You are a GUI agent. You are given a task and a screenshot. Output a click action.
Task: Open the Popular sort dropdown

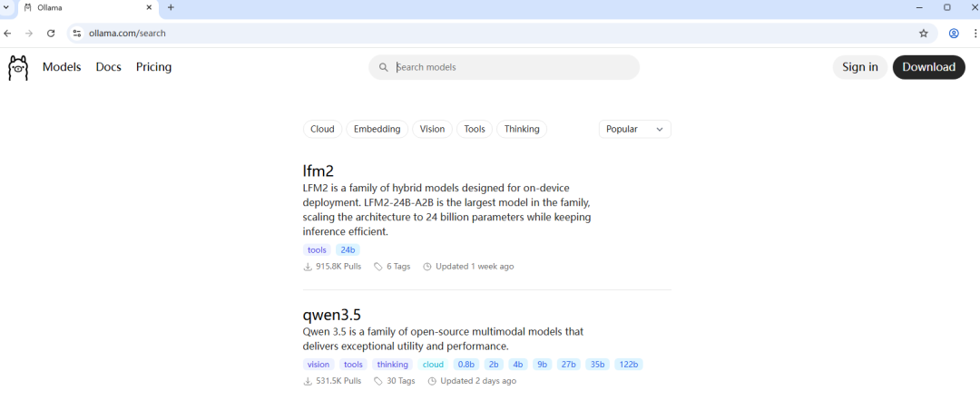[x=635, y=129]
